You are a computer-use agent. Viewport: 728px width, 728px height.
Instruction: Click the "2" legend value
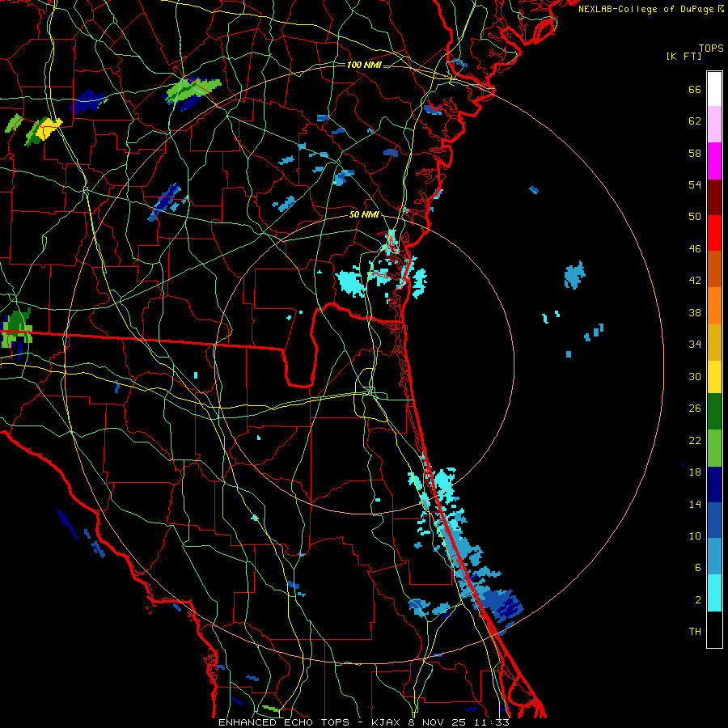[x=698, y=600]
